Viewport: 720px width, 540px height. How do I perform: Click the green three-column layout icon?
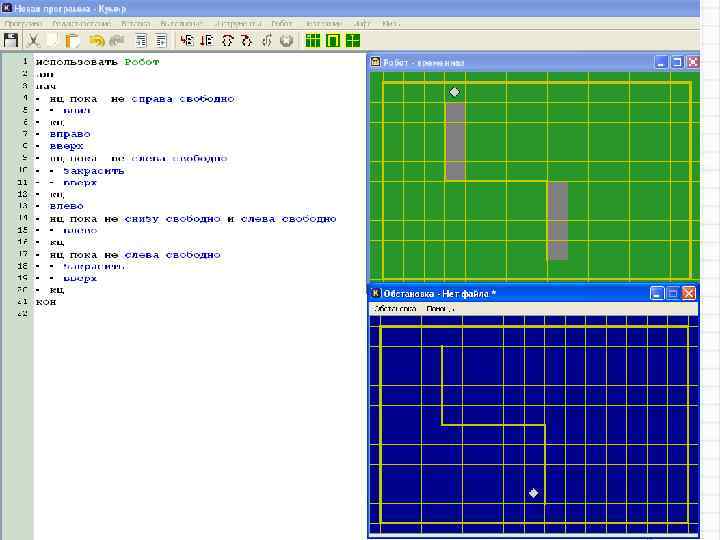[x=313, y=40]
